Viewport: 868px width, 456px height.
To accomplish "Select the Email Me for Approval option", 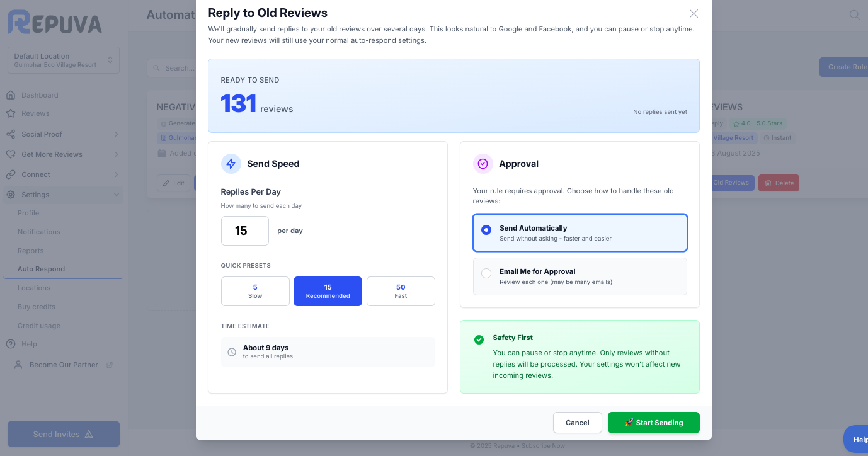I will (x=486, y=273).
